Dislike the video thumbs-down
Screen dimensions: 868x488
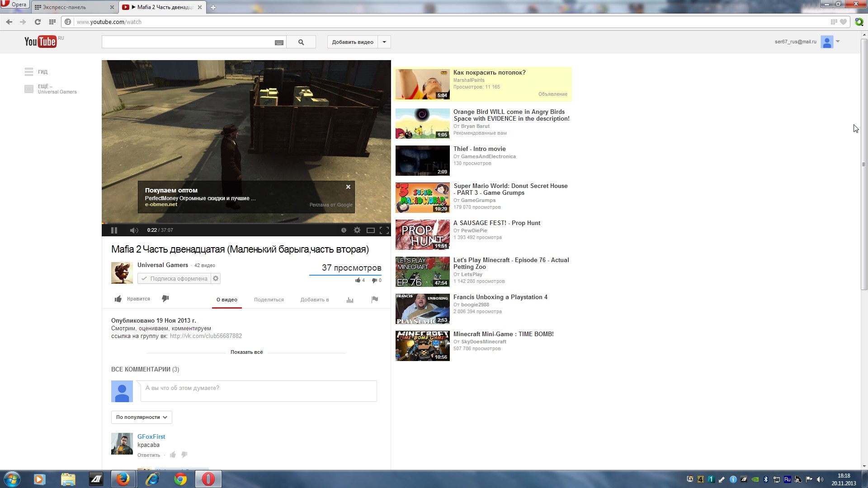point(165,299)
